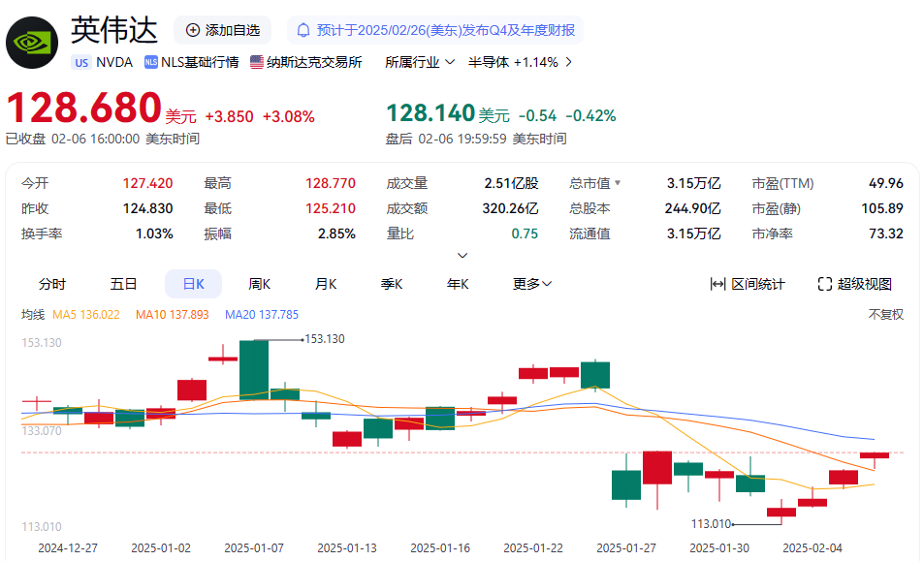Screen dimensions: 924x561
Task: Click the NVDA ticker symbol
Action: pos(114,62)
